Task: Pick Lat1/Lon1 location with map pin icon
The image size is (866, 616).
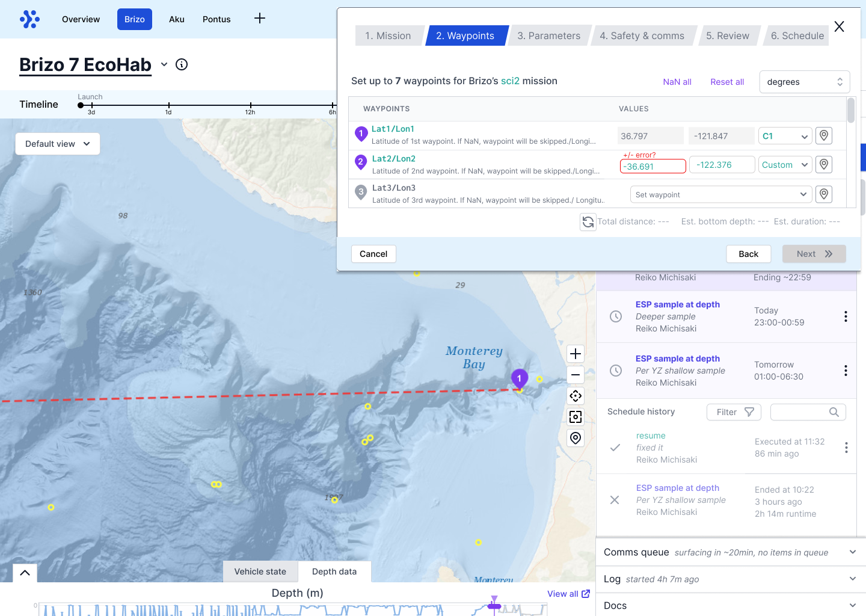Action: click(x=824, y=136)
